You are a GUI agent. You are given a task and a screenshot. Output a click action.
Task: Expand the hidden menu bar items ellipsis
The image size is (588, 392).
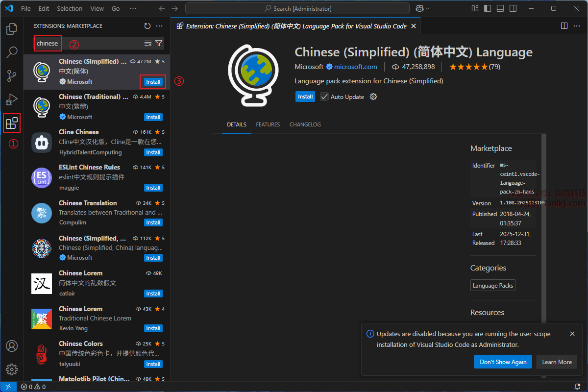point(133,8)
